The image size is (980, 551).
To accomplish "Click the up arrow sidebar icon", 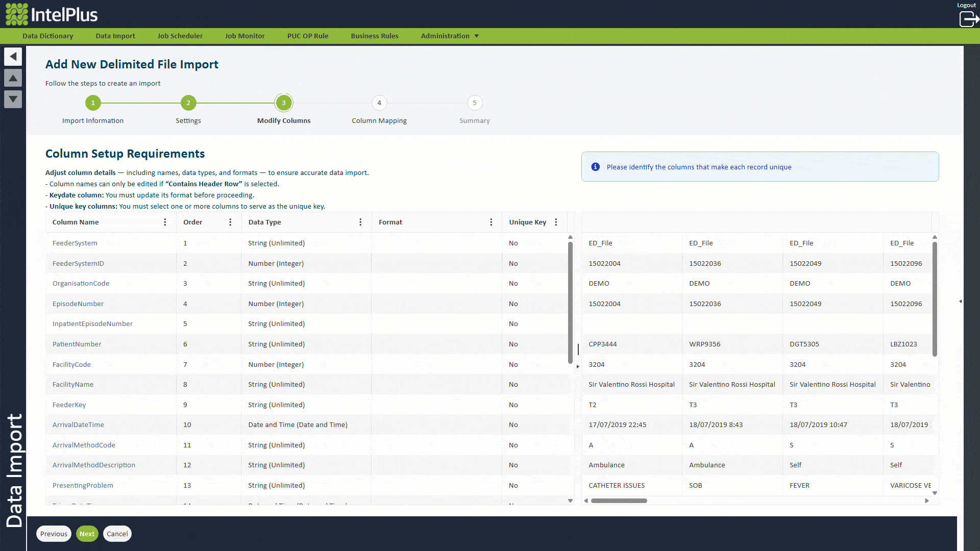I will click(x=13, y=78).
